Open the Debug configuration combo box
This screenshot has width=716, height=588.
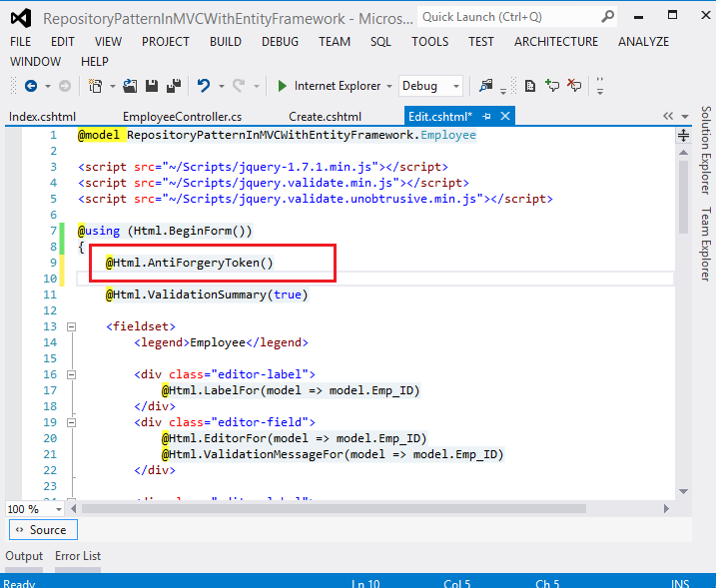(430, 86)
